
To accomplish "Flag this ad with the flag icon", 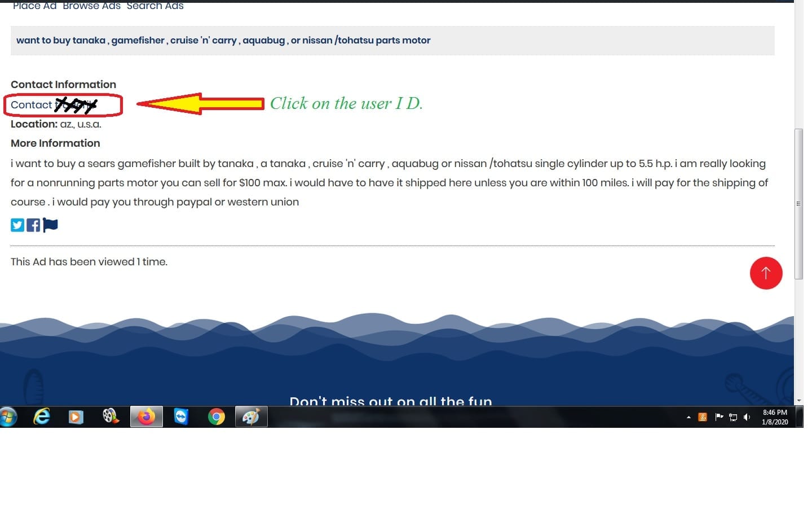I will tap(50, 225).
